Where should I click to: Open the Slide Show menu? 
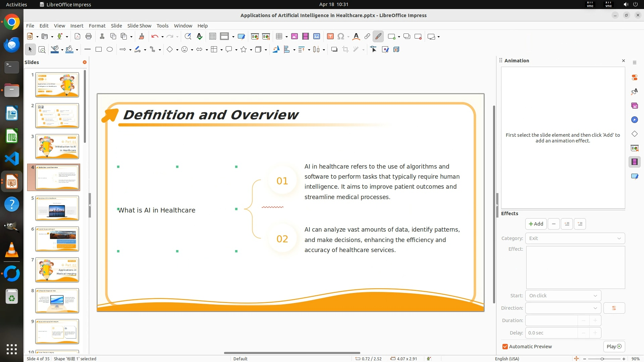pos(139,25)
